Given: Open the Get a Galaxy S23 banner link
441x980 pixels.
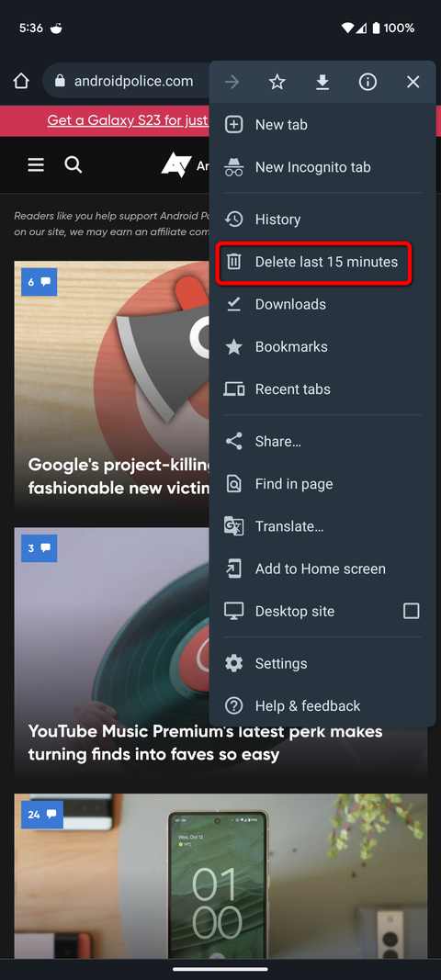Looking at the screenshot, I should tap(128, 120).
